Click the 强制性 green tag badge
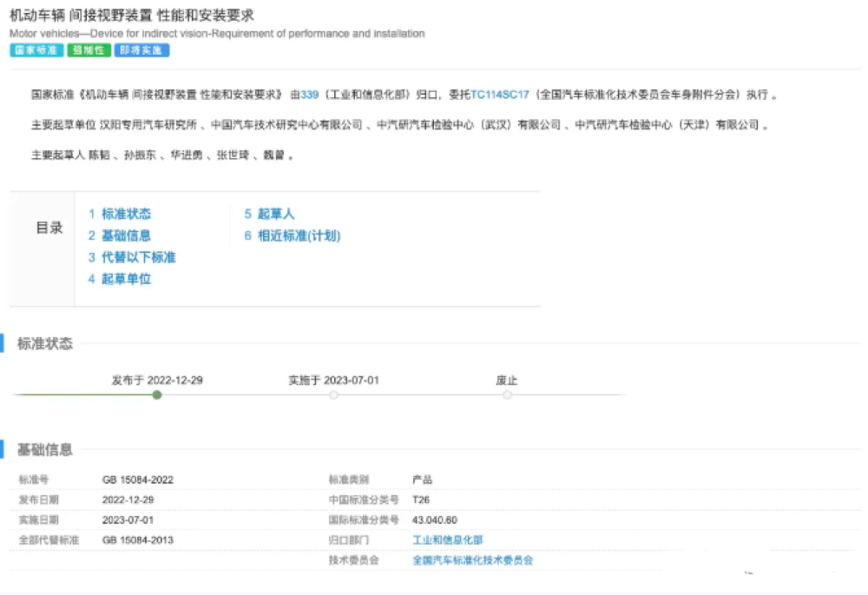868x595 pixels. coord(89,50)
